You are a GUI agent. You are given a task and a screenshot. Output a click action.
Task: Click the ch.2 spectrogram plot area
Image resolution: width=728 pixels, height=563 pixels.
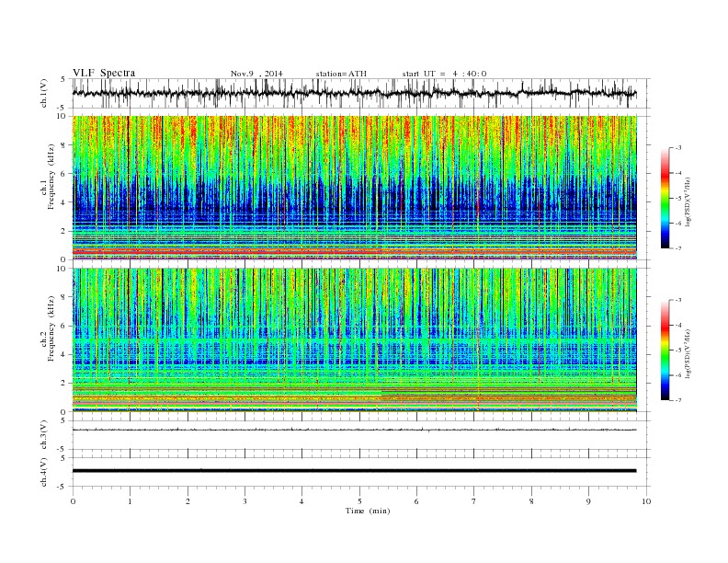(355, 340)
